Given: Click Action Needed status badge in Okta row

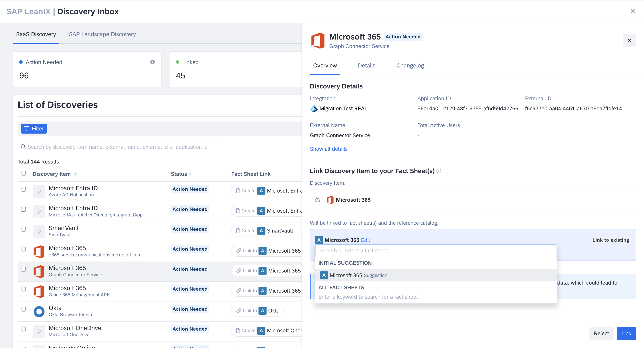Looking at the screenshot, I should click(190, 309).
